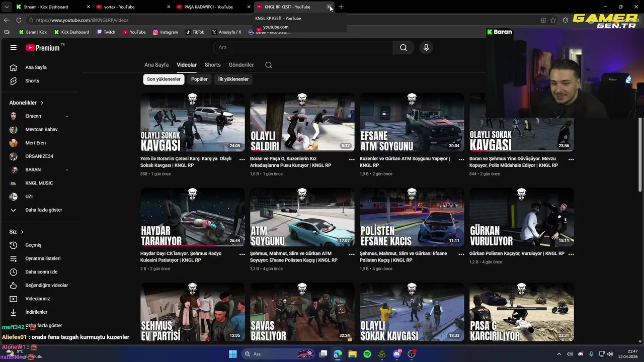Open more options for Olaylı Sokak Kavgası video
The height and width of the screenshot is (362, 644).
point(242,159)
